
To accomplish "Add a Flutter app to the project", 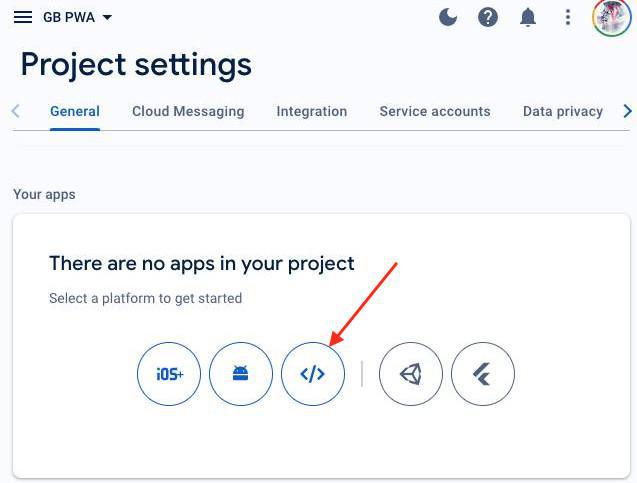I will 483,374.
